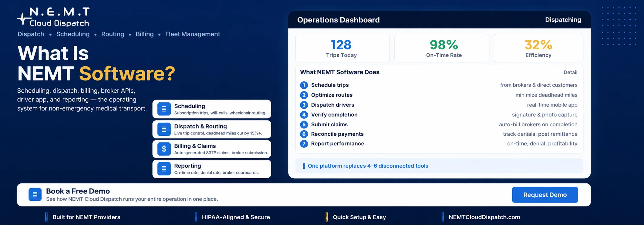Select the Billing & Claims feature card

[211, 149]
